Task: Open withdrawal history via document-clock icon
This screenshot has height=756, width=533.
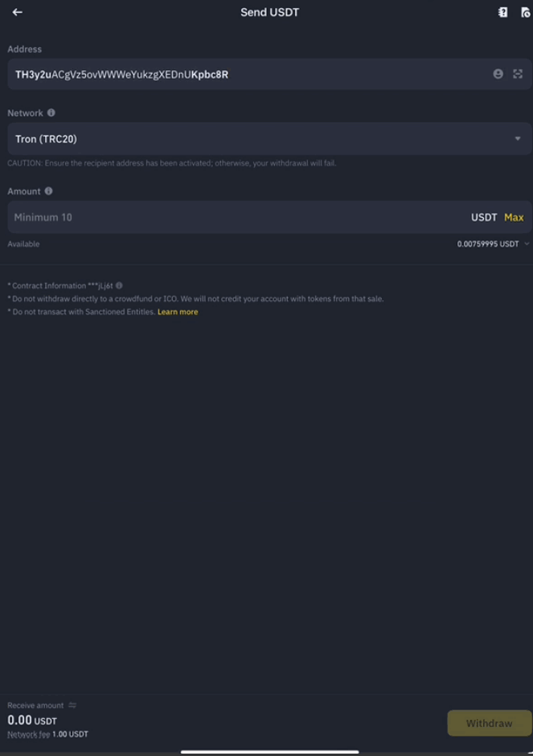Action: click(x=524, y=12)
